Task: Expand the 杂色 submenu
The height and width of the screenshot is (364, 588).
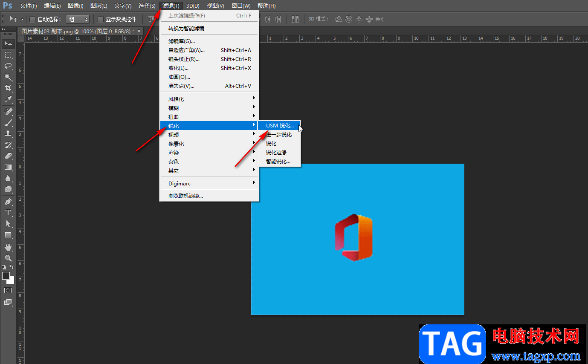Action: tap(209, 162)
